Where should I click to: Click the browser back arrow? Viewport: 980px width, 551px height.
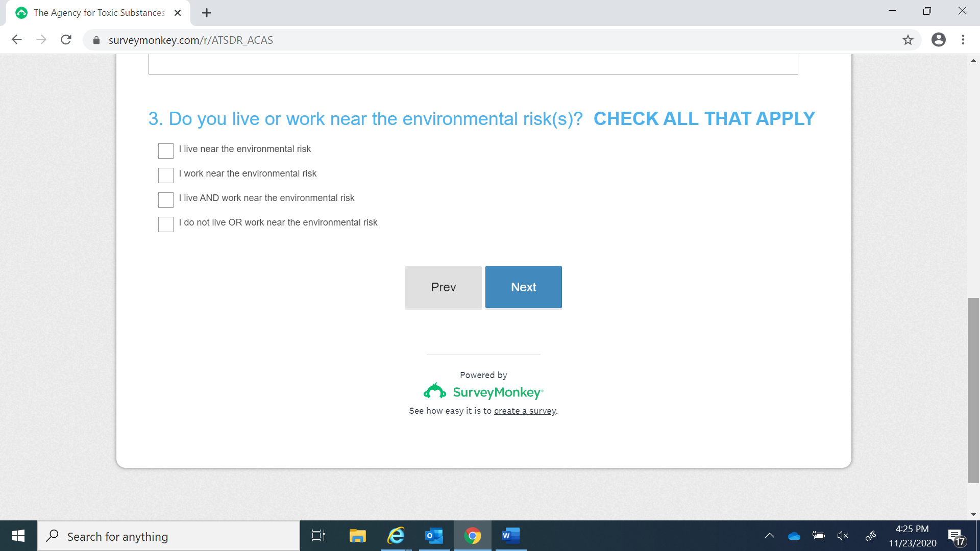point(17,40)
